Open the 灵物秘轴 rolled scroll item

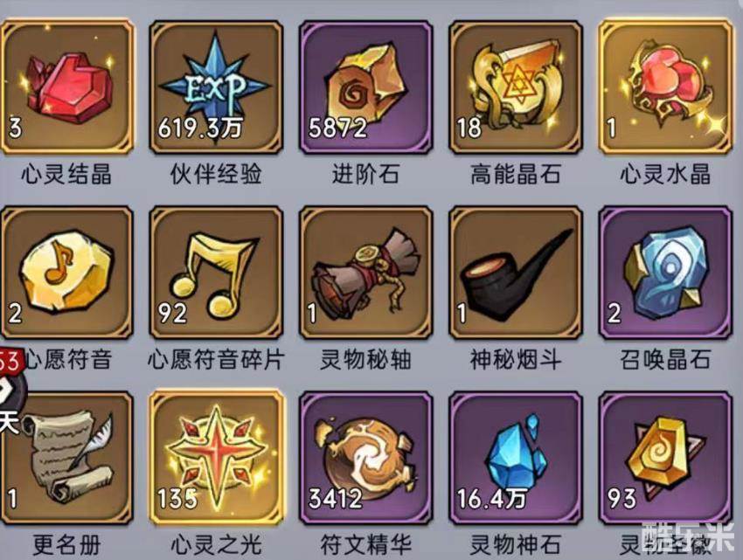pos(365,273)
